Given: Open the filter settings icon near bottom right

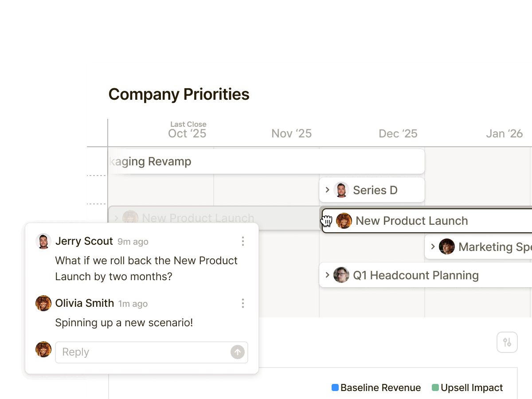Looking at the screenshot, I should pos(507,342).
